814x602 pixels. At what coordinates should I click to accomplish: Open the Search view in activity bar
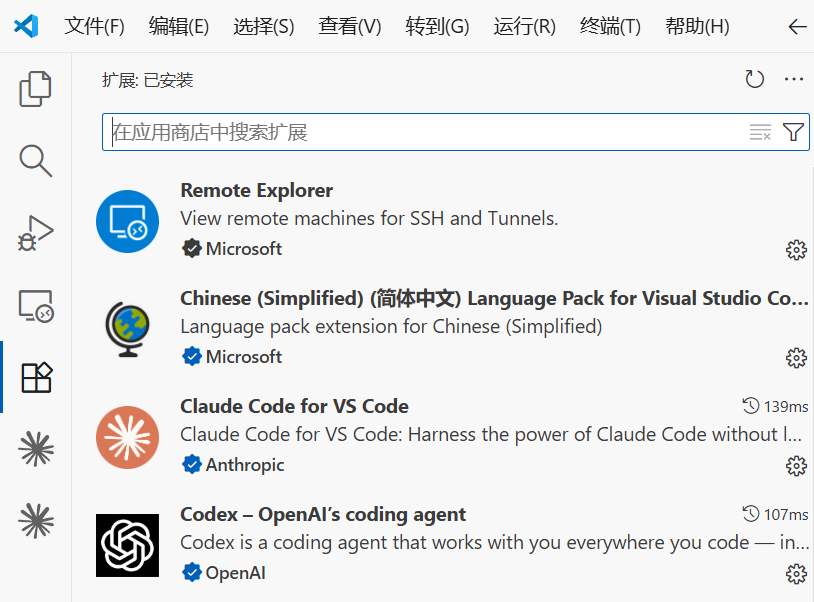click(x=35, y=160)
